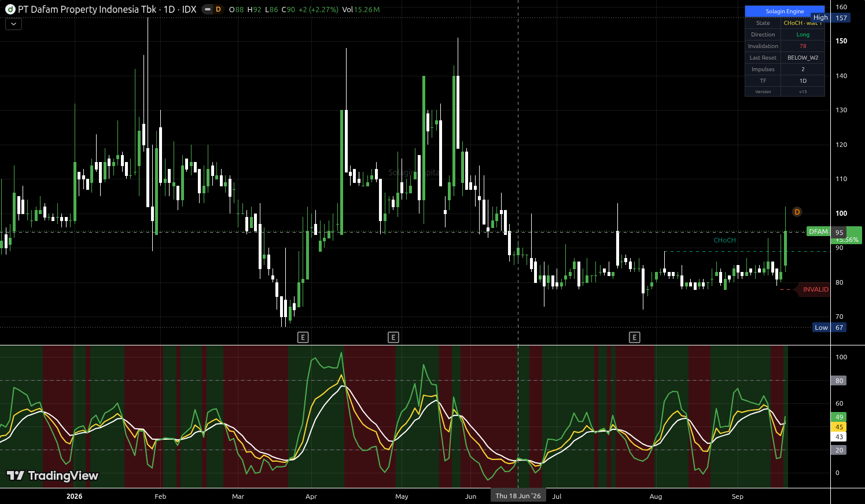Open the late-July earnings E marker
The width and height of the screenshot is (865, 504).
pos(635,337)
